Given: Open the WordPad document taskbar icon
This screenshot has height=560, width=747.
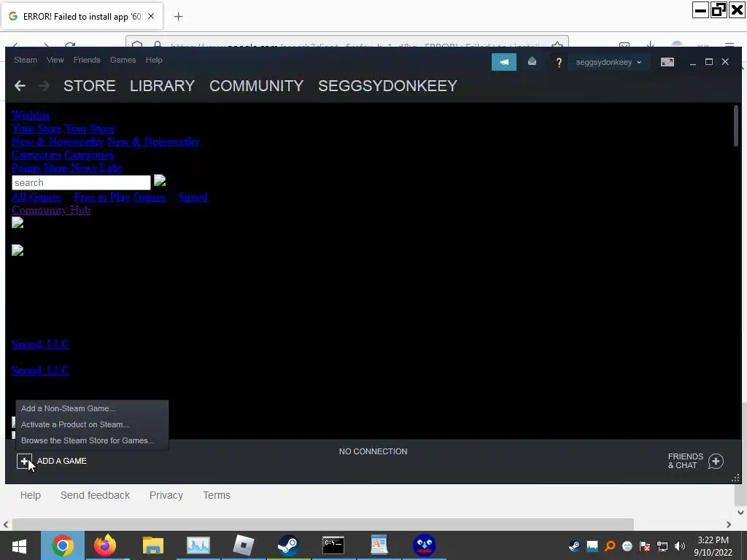Looking at the screenshot, I should (379, 545).
